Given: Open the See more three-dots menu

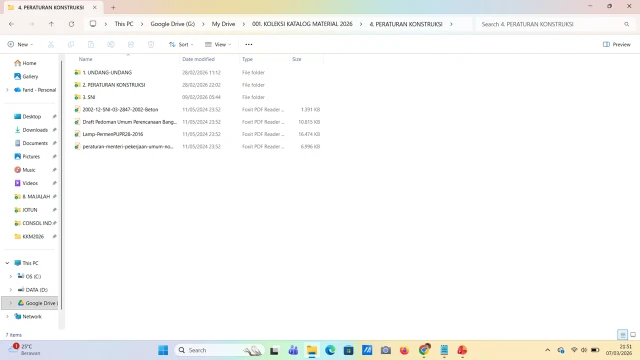Looking at the screenshot, I should [x=249, y=44].
